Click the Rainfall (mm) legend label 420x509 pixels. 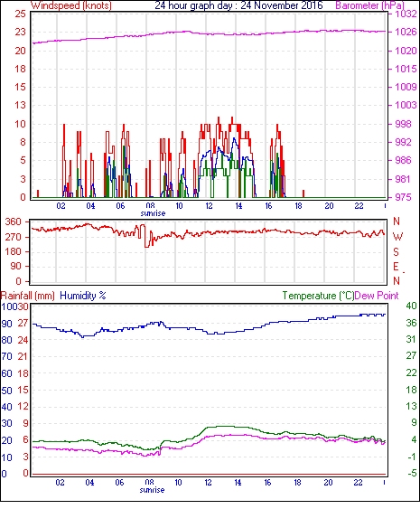(28, 296)
